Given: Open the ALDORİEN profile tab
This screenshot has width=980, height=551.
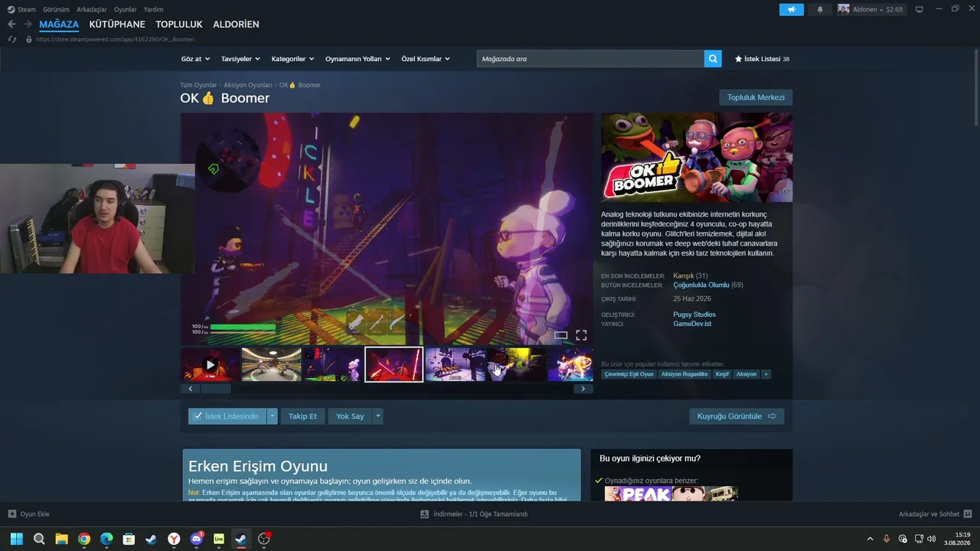Looking at the screenshot, I should [x=236, y=24].
